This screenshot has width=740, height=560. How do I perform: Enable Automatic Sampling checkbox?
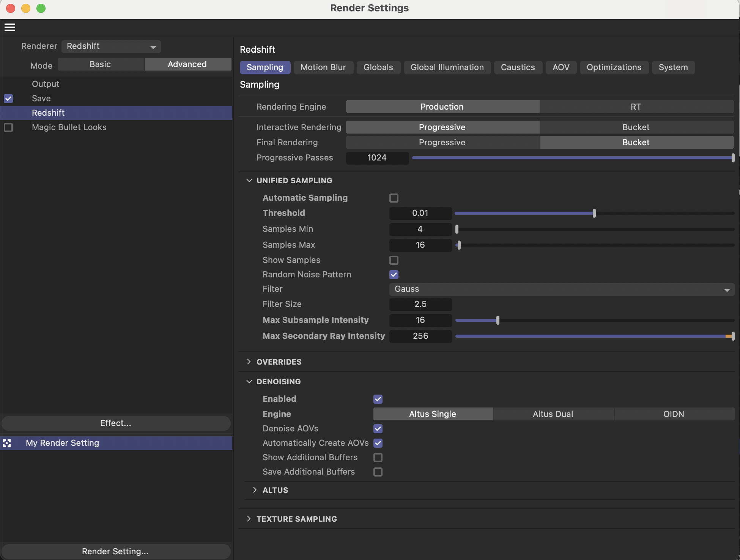(x=394, y=198)
